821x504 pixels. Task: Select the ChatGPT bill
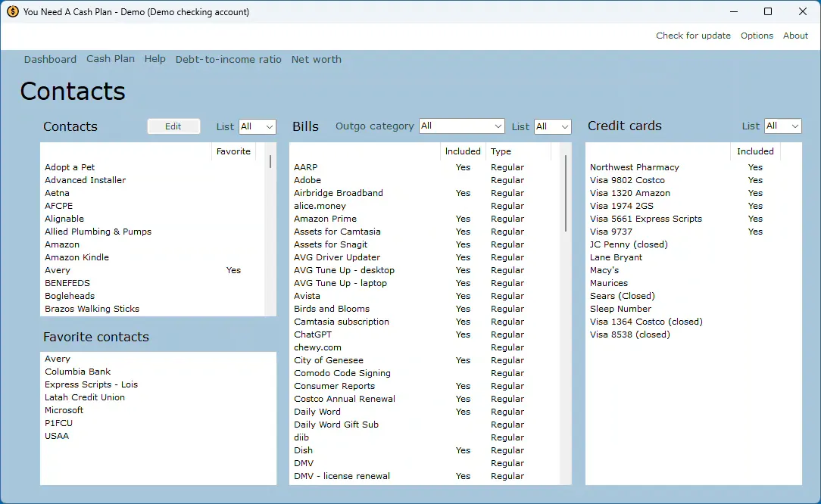(313, 334)
